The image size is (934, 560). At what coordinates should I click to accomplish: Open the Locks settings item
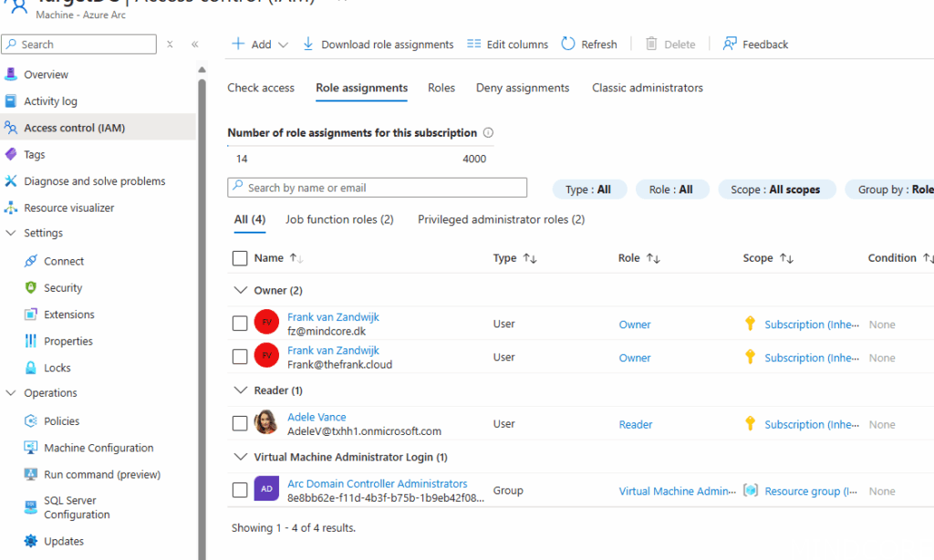coord(57,368)
